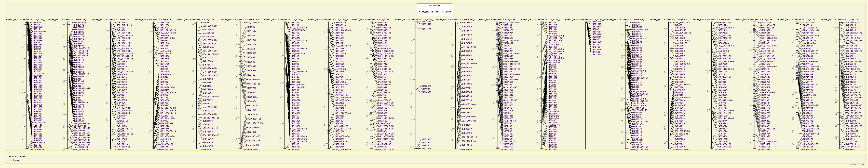
Task: Click the locus feature type legend entry
Action: tap(16, 160)
